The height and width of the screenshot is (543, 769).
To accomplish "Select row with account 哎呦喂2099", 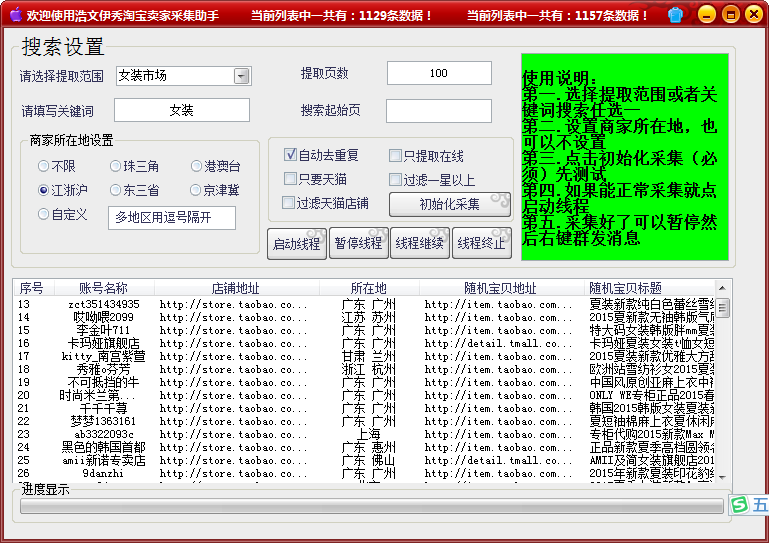I will click(365, 317).
